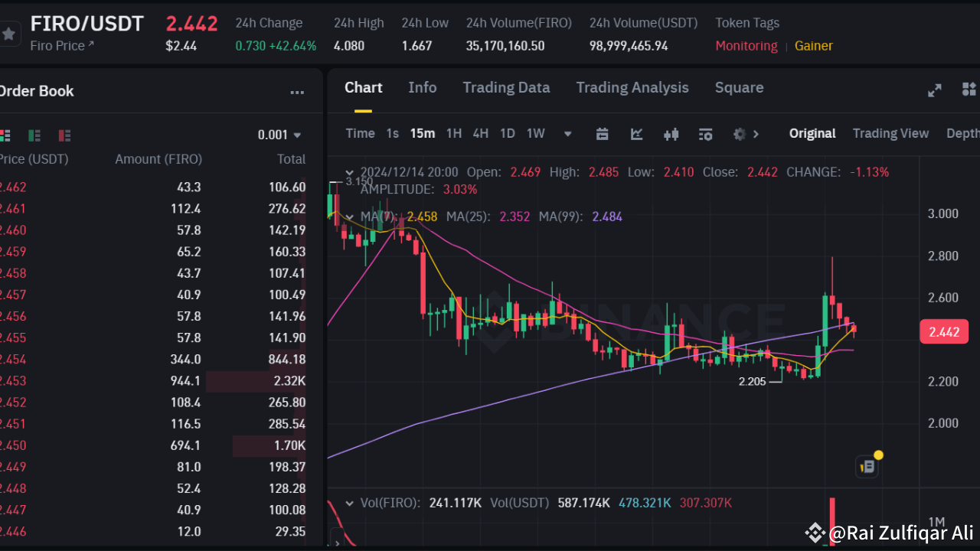The image size is (980, 551).
Task: Collapse the MA indicator legend row
Action: click(x=350, y=217)
